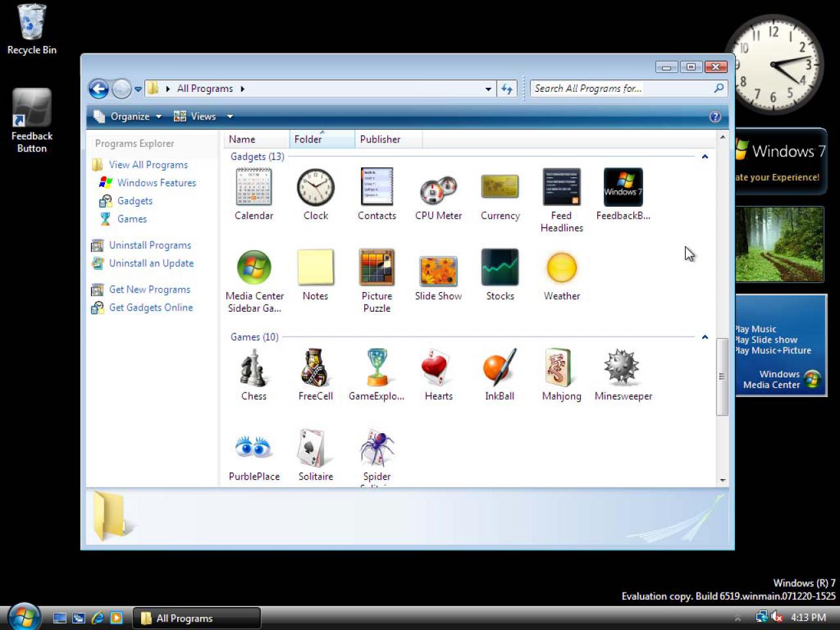Click Get Gadgets Online link

click(x=151, y=308)
